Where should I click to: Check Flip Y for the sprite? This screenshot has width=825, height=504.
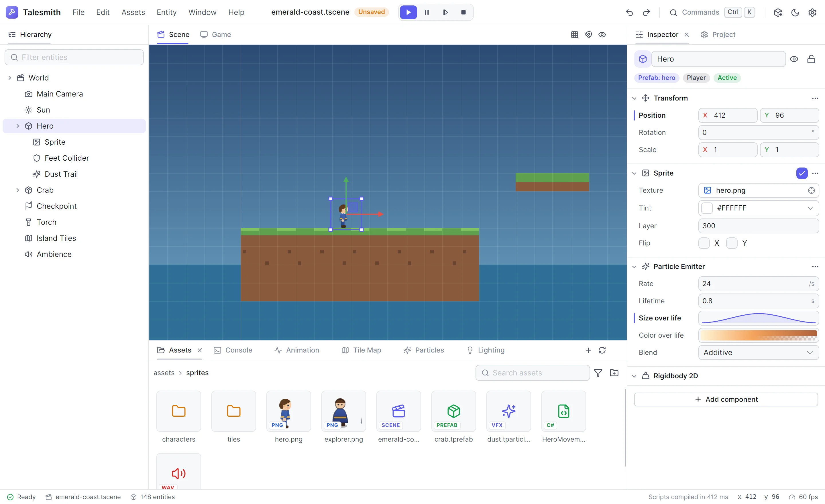coord(732,243)
